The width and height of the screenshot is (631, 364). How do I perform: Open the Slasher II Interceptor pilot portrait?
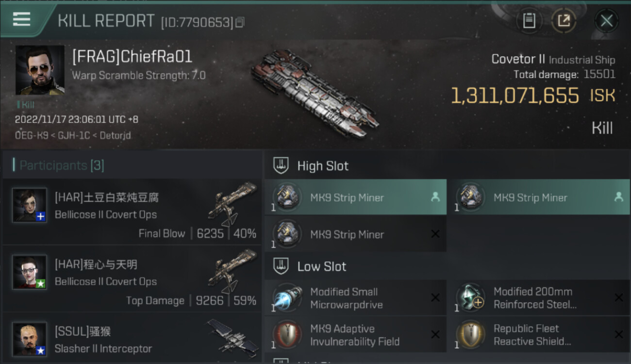[30, 339]
